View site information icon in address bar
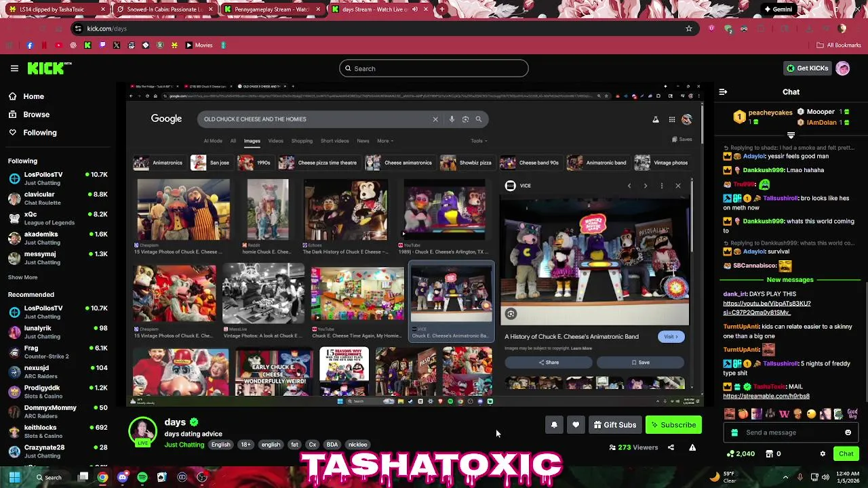868x488 pixels. pos(78,28)
